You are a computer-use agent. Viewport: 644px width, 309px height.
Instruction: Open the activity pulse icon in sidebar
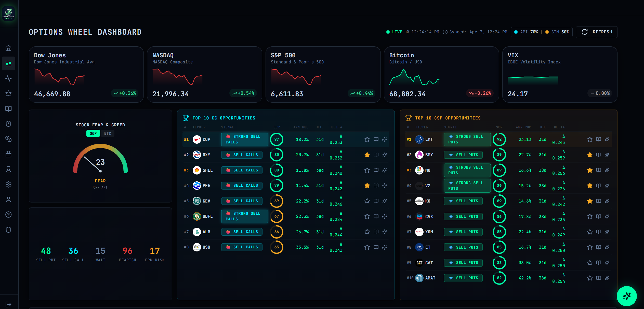coord(8,78)
